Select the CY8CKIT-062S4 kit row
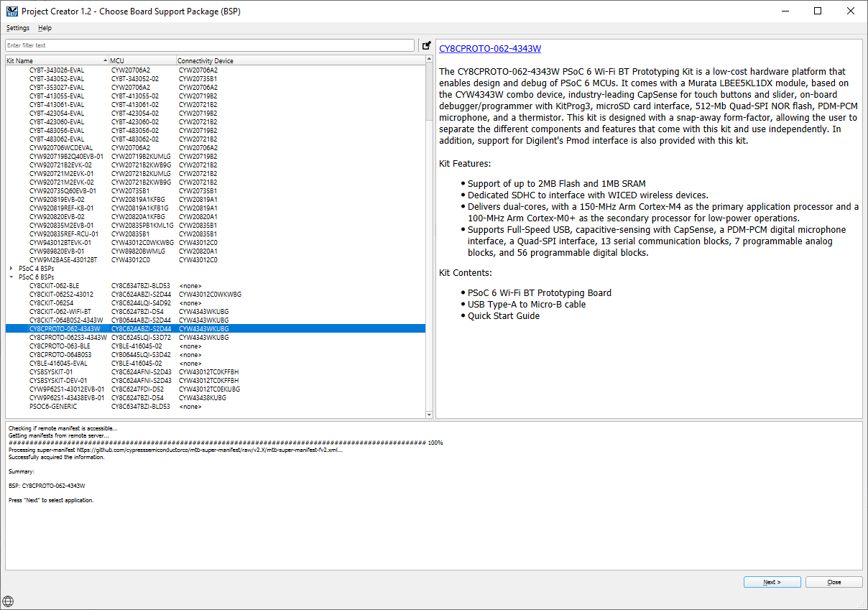868x610 pixels. point(216,302)
